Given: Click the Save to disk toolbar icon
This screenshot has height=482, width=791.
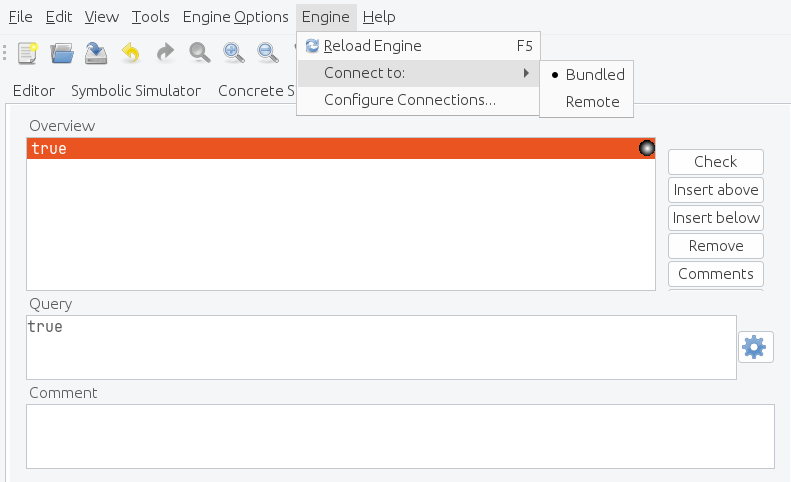Looking at the screenshot, I should pyautogui.click(x=96, y=52).
